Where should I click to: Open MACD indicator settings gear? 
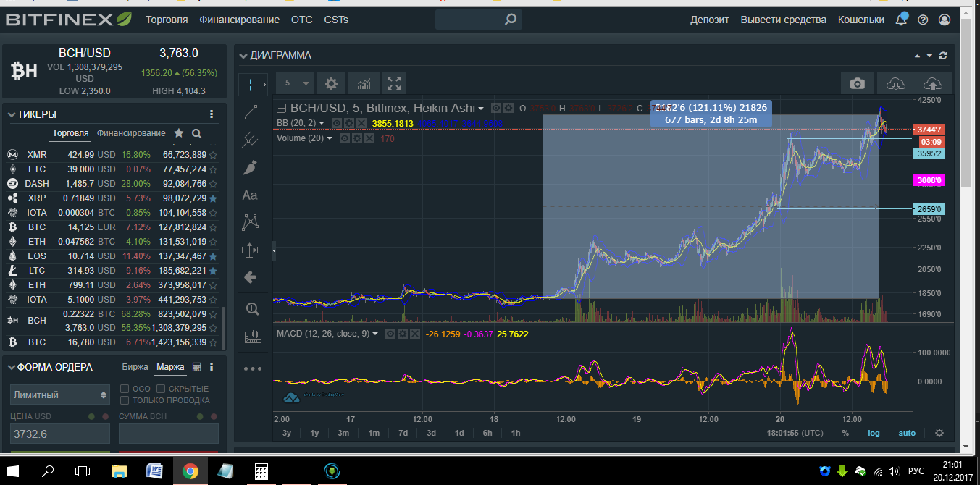click(402, 334)
